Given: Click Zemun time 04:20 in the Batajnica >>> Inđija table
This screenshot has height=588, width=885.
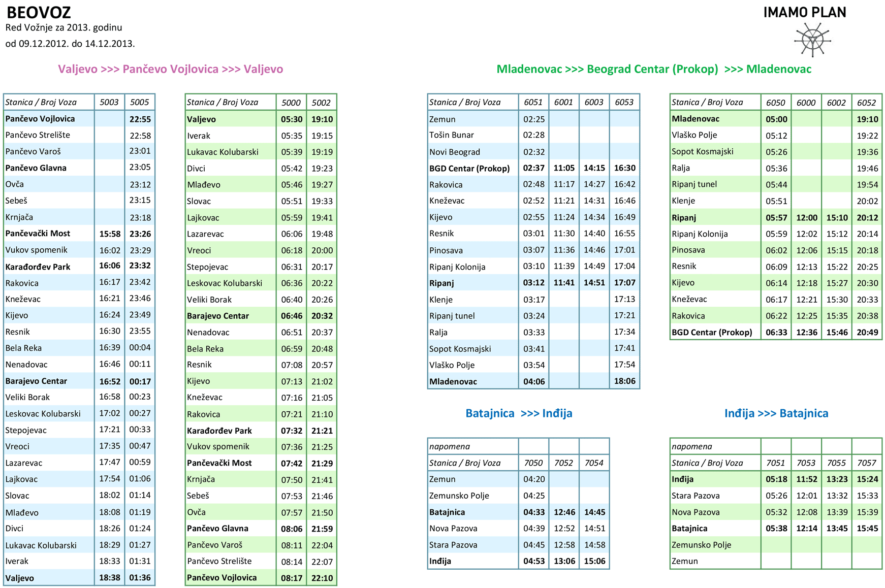Looking at the screenshot, I should (534, 479).
